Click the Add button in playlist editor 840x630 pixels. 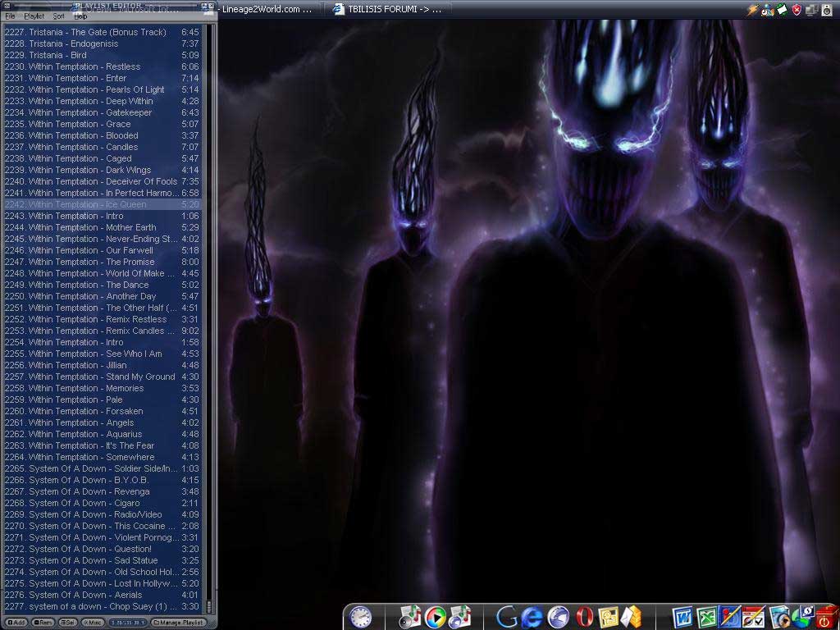pos(16,623)
